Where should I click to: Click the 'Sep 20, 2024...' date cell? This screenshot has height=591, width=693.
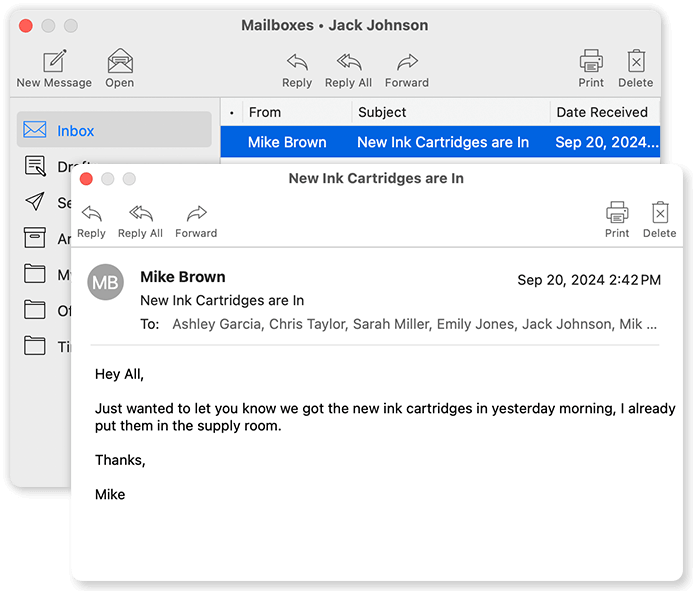(607, 142)
